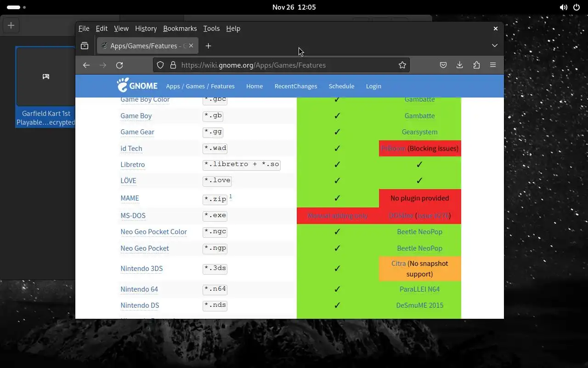
Task: Open the Game Boy platform link
Action: tap(136, 116)
